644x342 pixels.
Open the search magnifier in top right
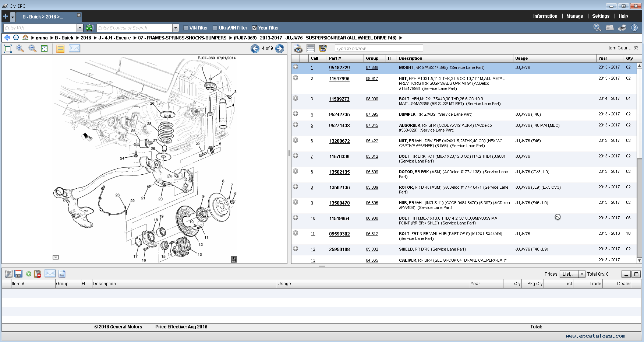tap(597, 28)
